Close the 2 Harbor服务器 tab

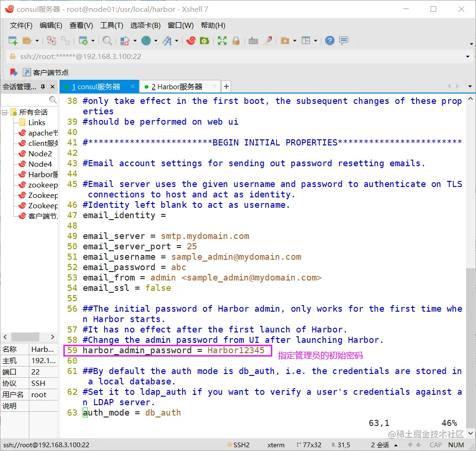point(214,86)
